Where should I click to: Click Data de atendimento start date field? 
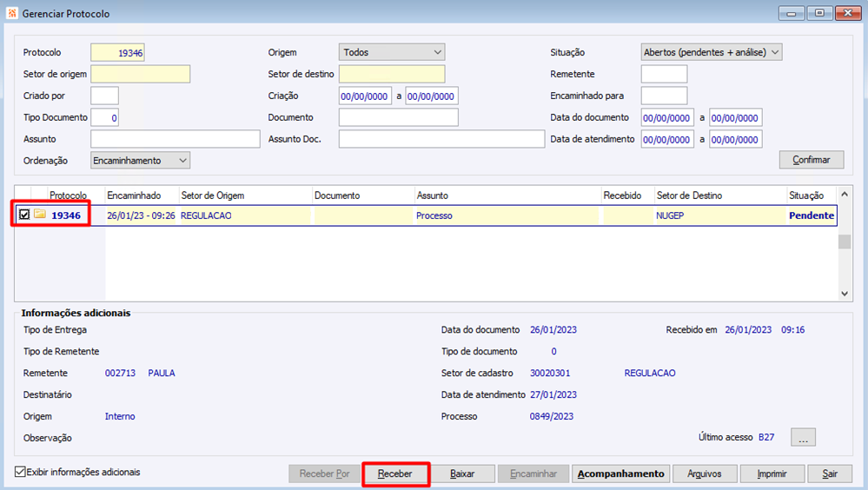[x=667, y=139]
